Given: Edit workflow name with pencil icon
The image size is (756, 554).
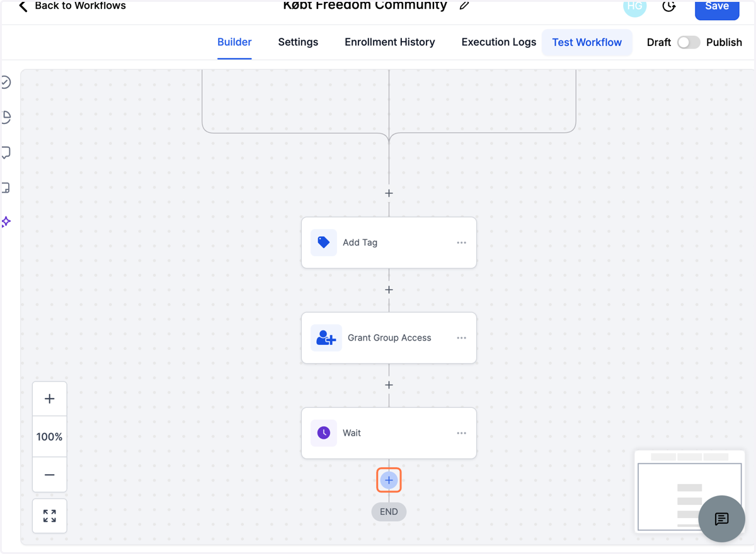Looking at the screenshot, I should tap(464, 6).
